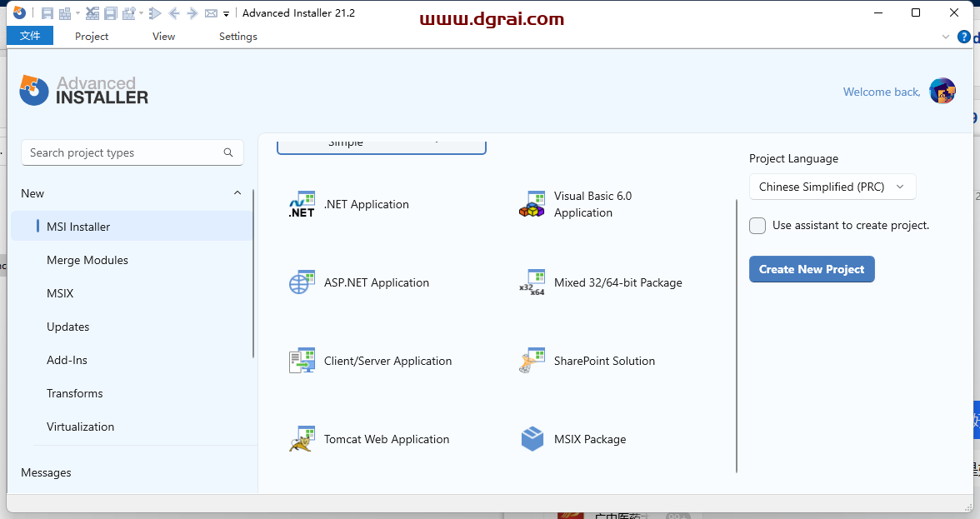
Task: Open dropdown arrow beside lightbulb bricks icon
Action: (x=142, y=13)
